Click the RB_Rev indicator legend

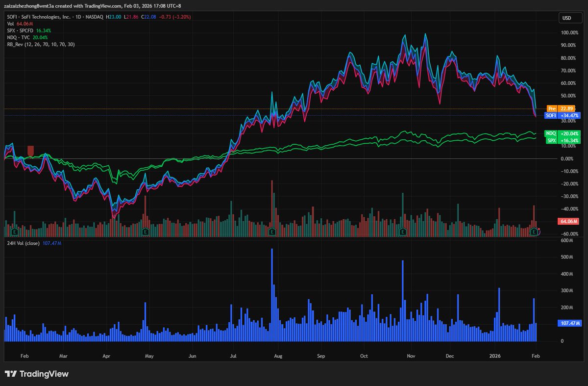41,44
